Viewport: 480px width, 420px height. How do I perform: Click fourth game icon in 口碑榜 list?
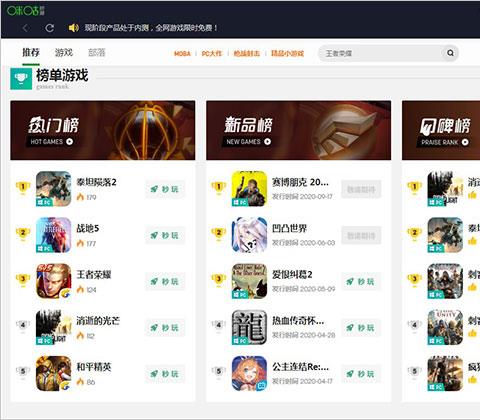(x=445, y=327)
